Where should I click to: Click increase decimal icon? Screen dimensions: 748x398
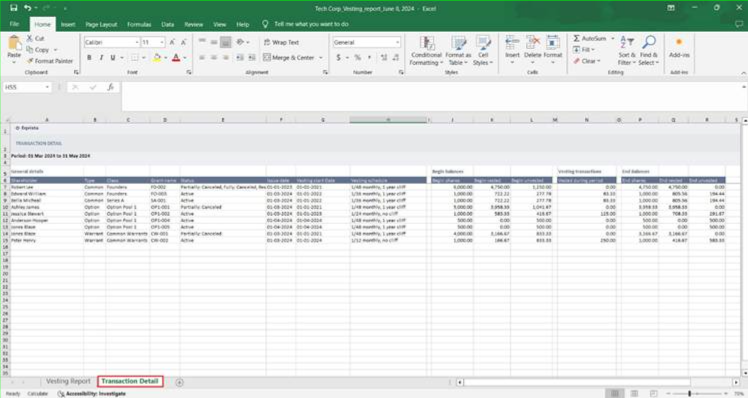click(384, 58)
